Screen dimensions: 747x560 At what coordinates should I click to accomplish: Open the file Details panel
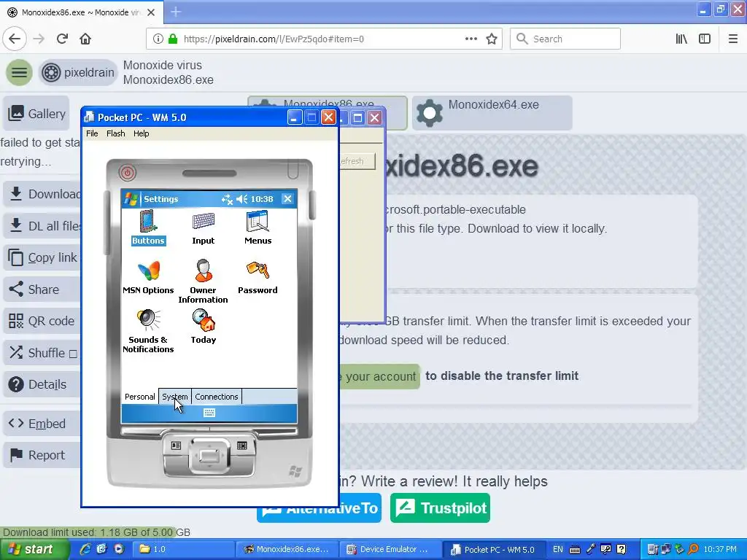[43, 384]
